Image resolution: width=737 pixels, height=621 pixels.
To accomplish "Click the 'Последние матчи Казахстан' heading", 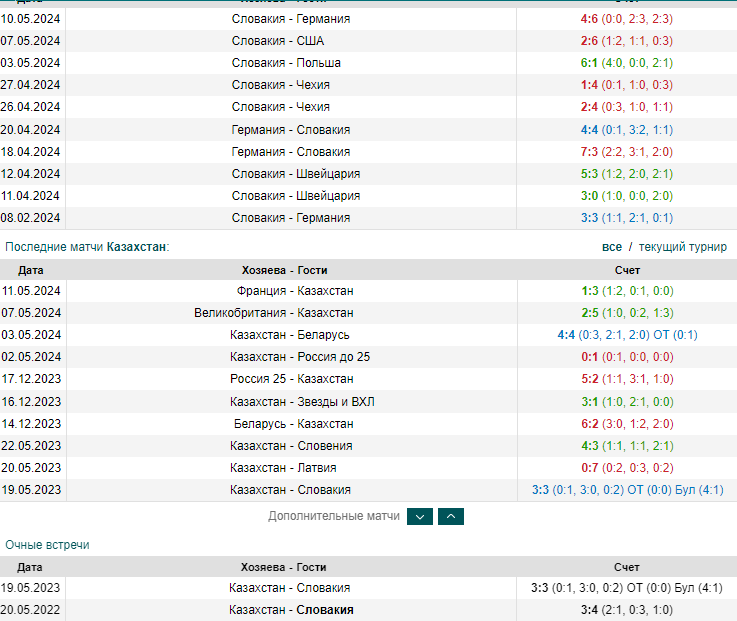I will tap(87, 247).
